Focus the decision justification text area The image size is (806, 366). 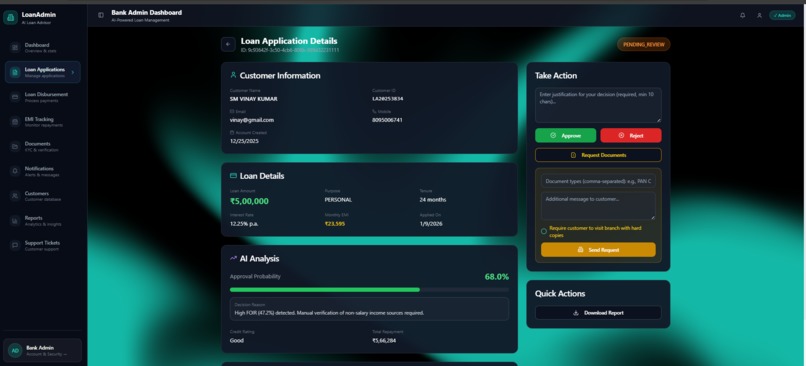(598, 105)
